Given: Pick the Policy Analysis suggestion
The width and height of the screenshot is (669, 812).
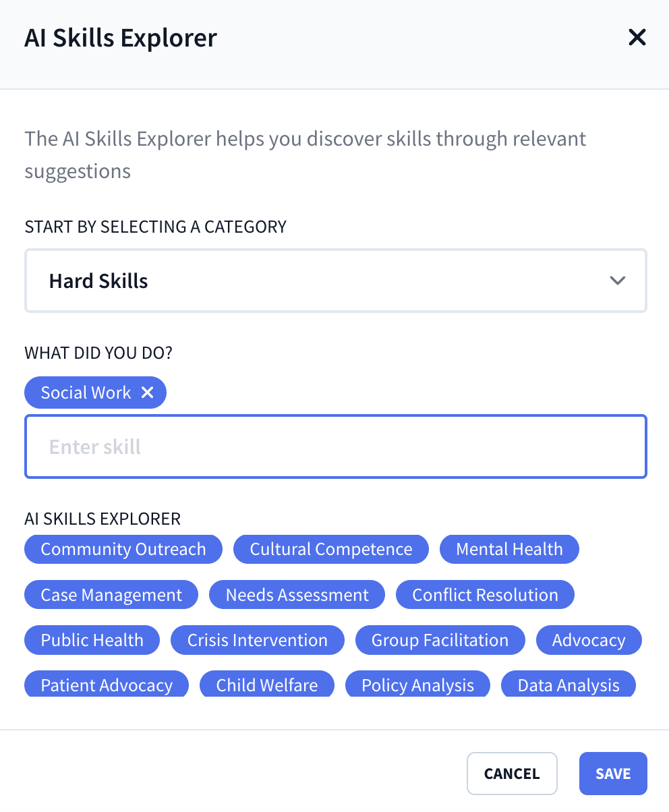Looking at the screenshot, I should click(x=417, y=685).
